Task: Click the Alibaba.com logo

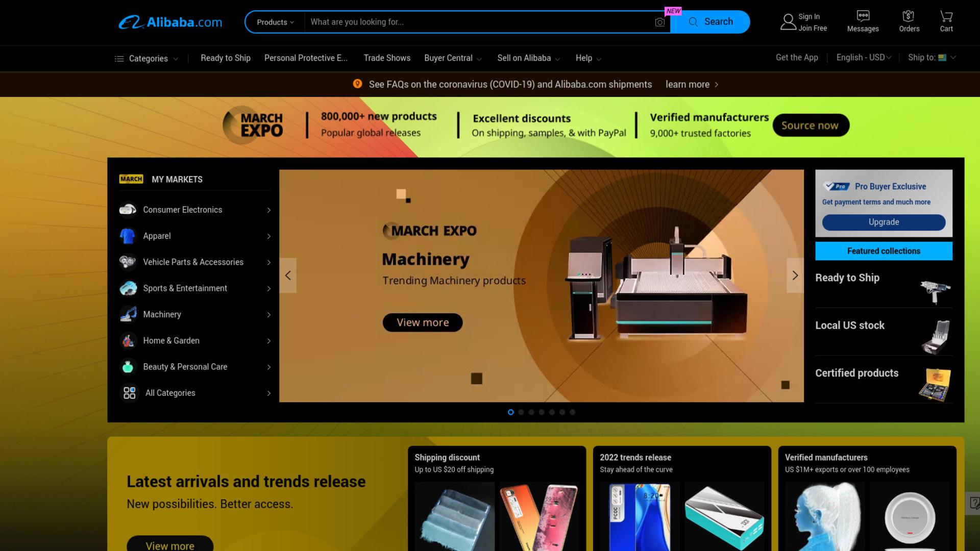Action: point(170,22)
